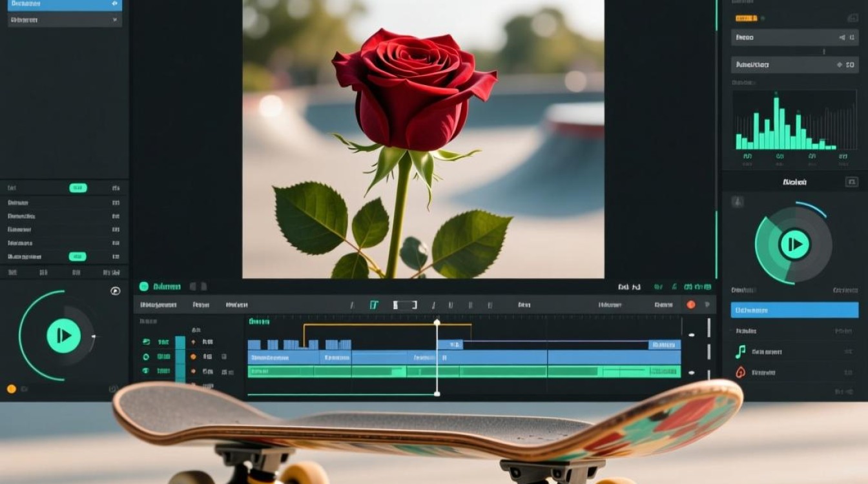868x484 pixels.
Task: Click the white handle on the left play dial
Action: tap(94, 336)
